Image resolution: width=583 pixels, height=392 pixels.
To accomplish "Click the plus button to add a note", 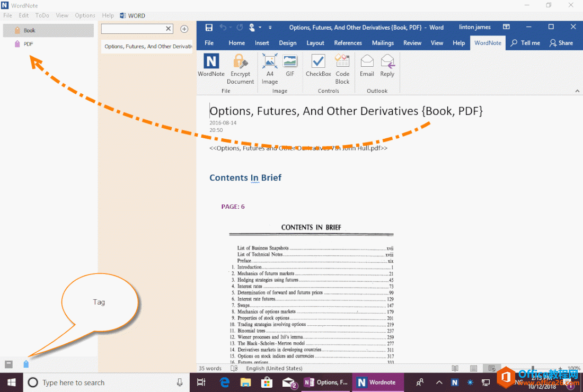I will click(184, 29).
